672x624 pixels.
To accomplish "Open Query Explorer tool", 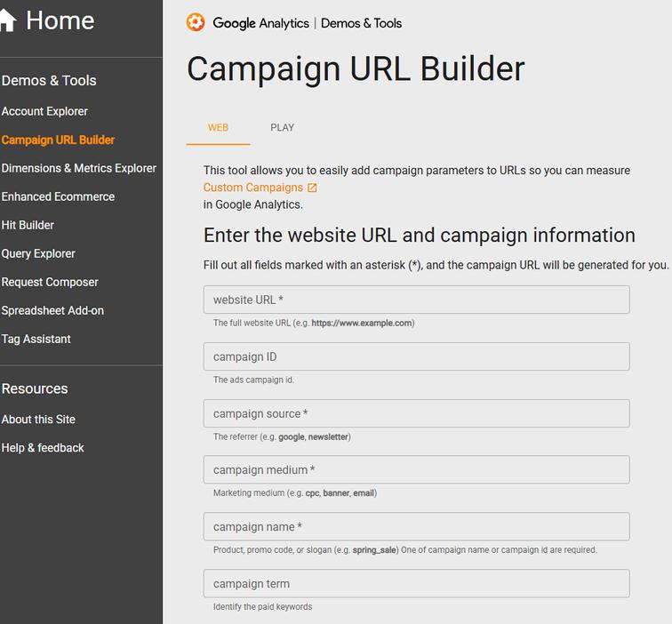I will [x=38, y=253].
